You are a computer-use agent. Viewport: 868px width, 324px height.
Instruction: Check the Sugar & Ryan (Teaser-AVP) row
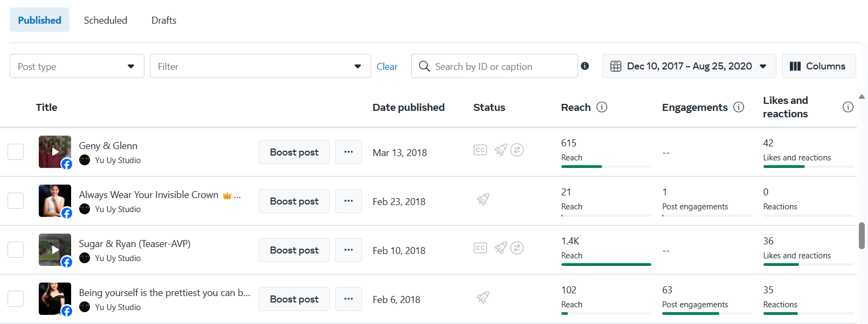click(16, 250)
